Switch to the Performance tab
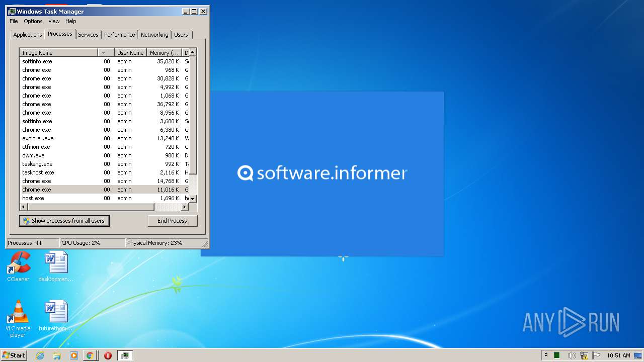The width and height of the screenshot is (644, 362). point(120,35)
